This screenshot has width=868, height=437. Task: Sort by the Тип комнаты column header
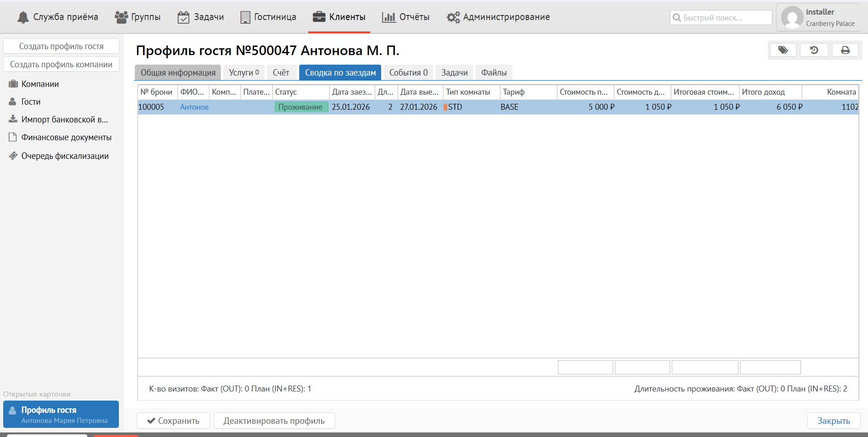472,92
